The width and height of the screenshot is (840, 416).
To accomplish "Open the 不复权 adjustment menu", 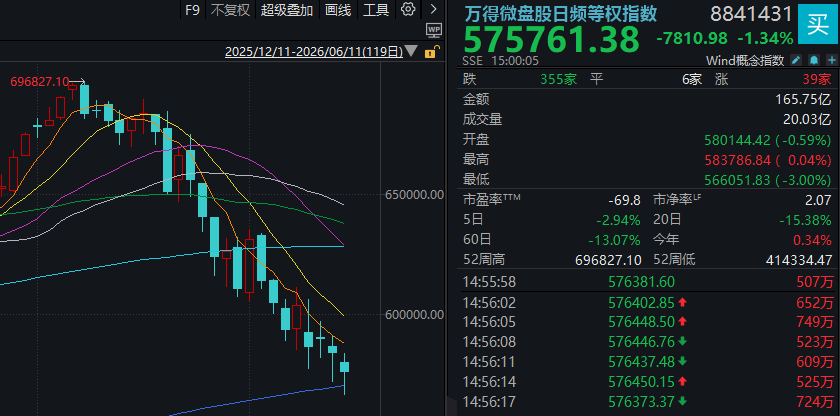I will point(230,10).
